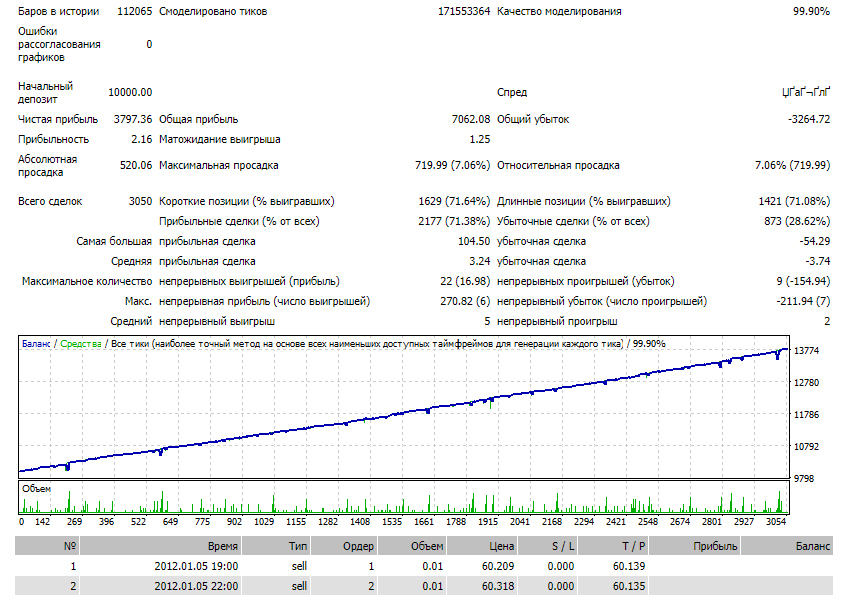This screenshot has width=846, height=598.
Task: Click largest profitable trade value 104.50
Action: [x=474, y=241]
